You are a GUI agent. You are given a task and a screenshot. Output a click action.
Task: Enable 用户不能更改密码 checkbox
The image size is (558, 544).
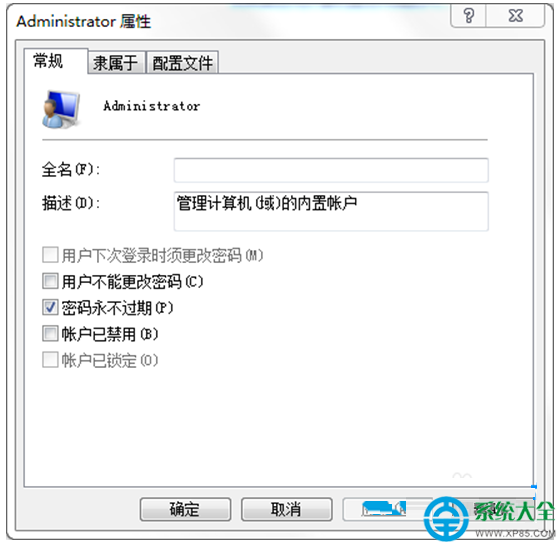click(50, 281)
